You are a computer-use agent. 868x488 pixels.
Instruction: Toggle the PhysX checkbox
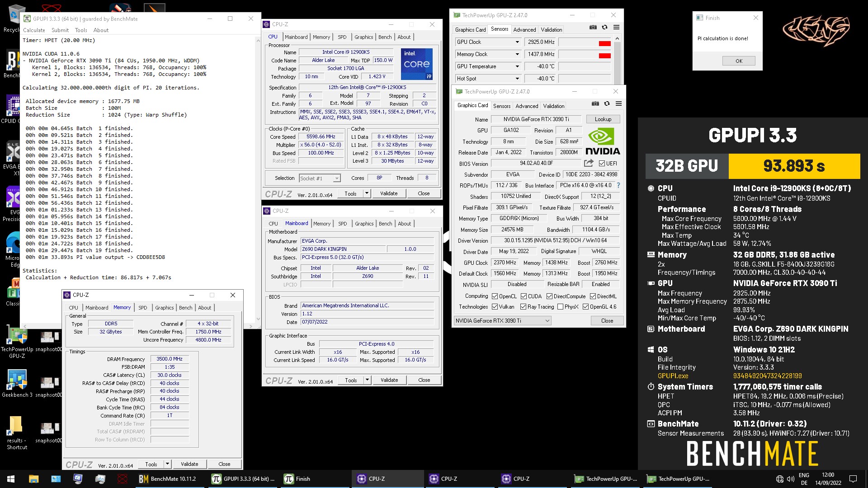[560, 307]
